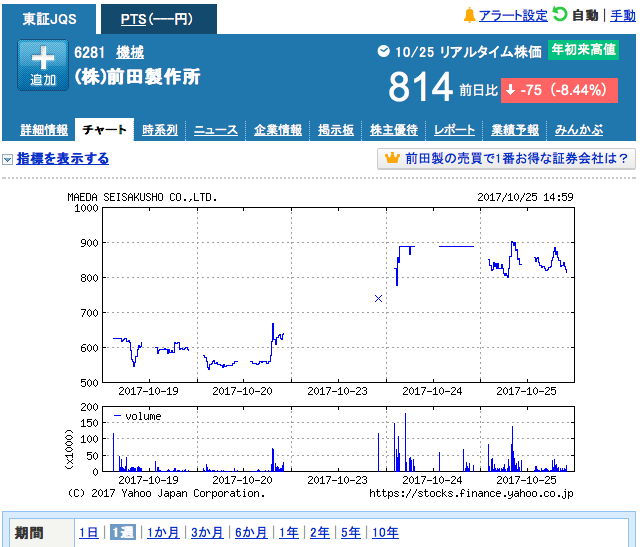The height and width of the screenshot is (547, 643).
Task: Open みんかぶ tab
Action: pos(579,130)
